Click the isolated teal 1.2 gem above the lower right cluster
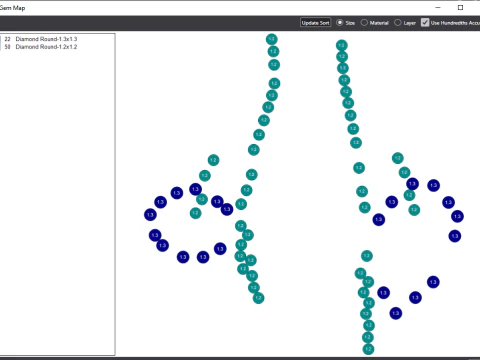The width and height of the screenshot is (480, 360). (367, 256)
